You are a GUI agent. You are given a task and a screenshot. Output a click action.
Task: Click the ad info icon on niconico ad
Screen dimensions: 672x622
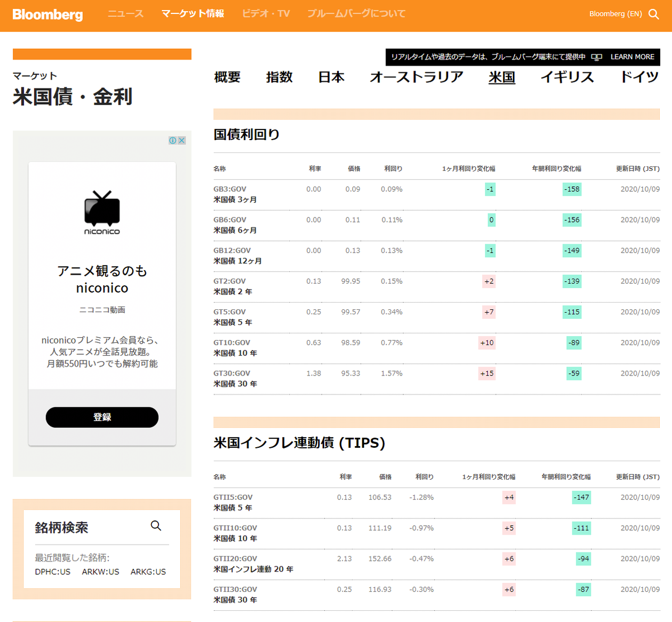click(173, 141)
